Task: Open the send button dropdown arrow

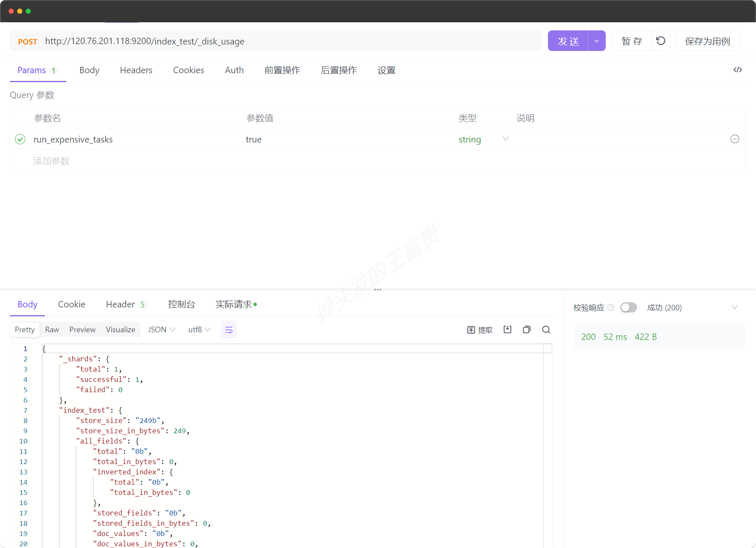Action: [597, 41]
